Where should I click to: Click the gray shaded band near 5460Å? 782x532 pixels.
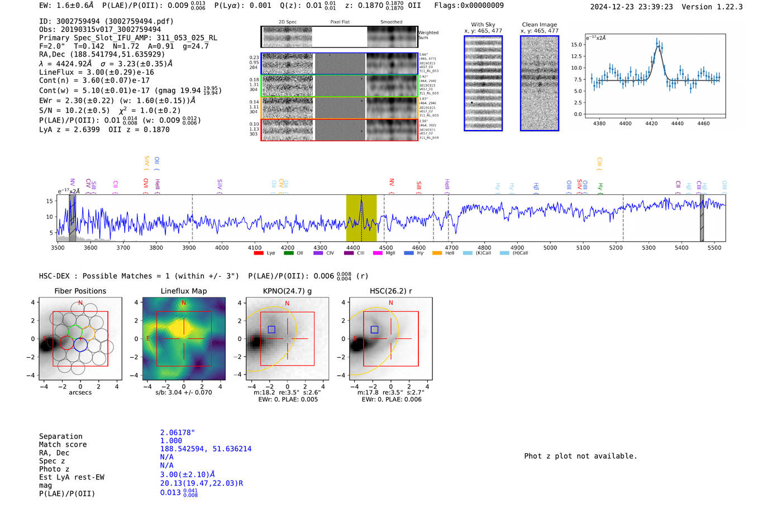pos(702,218)
